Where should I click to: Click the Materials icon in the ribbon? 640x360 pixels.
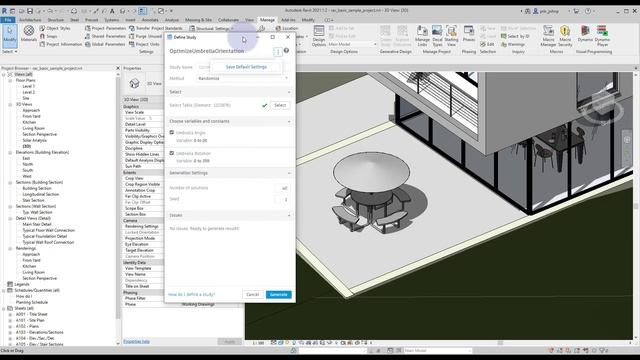(x=29, y=33)
